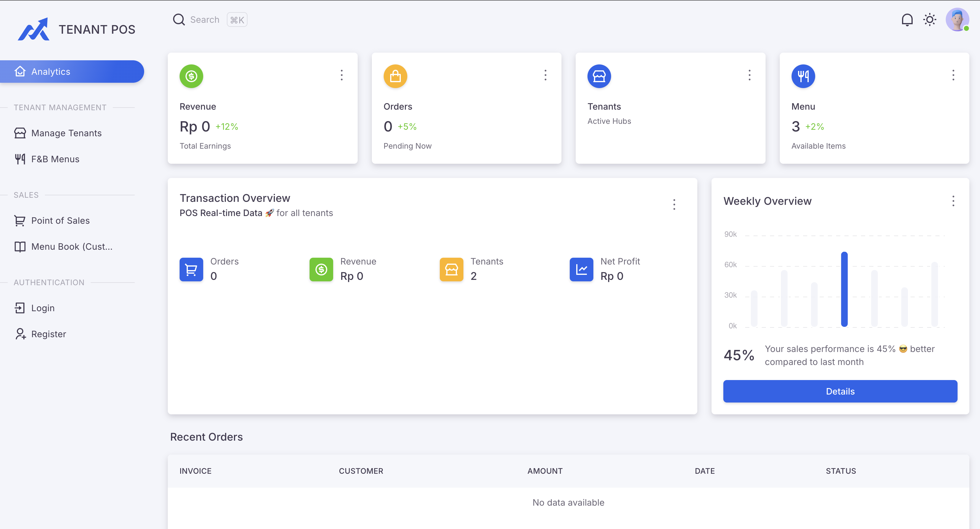This screenshot has height=529, width=980.
Task: Open the notifications bell
Action: 907,20
